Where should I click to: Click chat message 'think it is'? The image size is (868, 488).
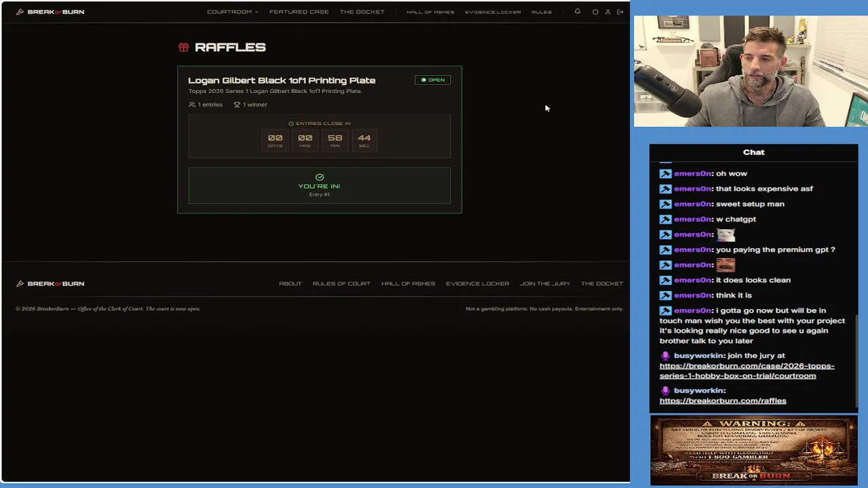(x=734, y=296)
